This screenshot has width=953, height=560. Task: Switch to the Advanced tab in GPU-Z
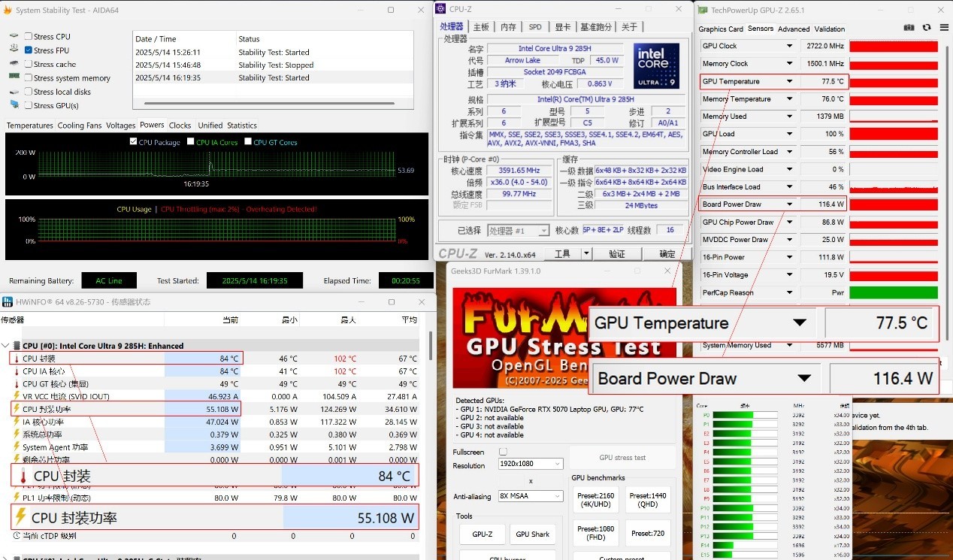pos(793,29)
